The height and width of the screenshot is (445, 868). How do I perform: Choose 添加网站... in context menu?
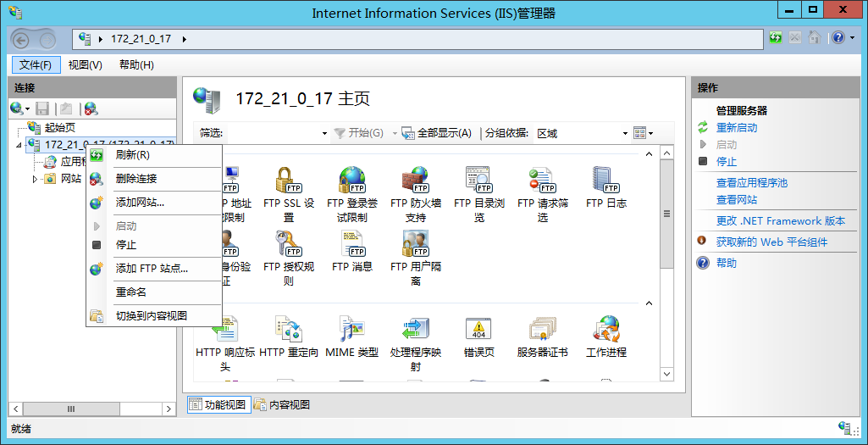154,203
